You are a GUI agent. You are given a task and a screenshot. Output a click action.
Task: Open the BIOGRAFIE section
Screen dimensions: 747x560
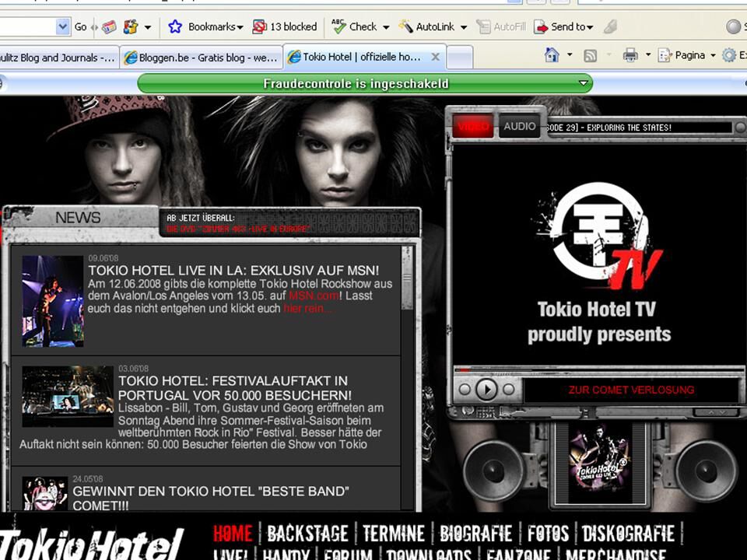(x=476, y=534)
